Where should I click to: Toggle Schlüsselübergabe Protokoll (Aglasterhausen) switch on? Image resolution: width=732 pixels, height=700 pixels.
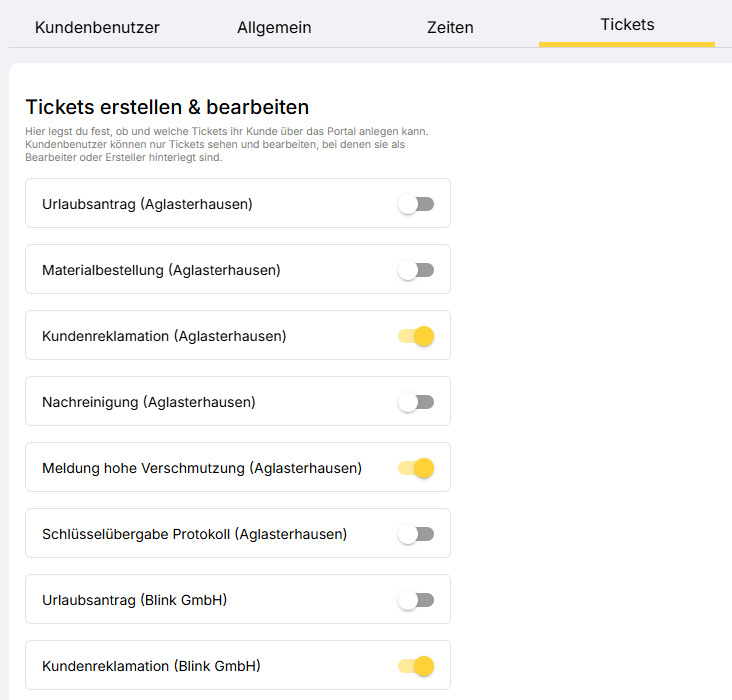tap(416, 534)
